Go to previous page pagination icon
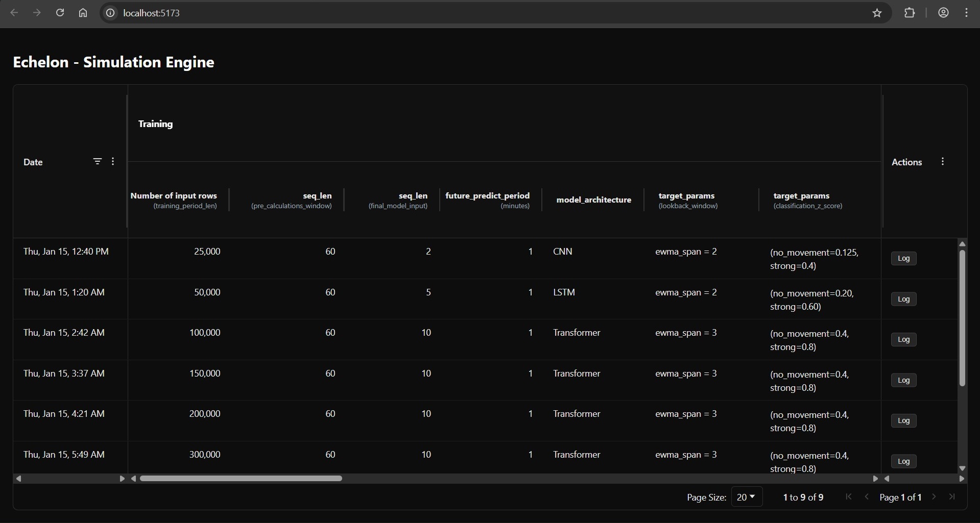Screen dimensions: 980x523 (x=867, y=496)
